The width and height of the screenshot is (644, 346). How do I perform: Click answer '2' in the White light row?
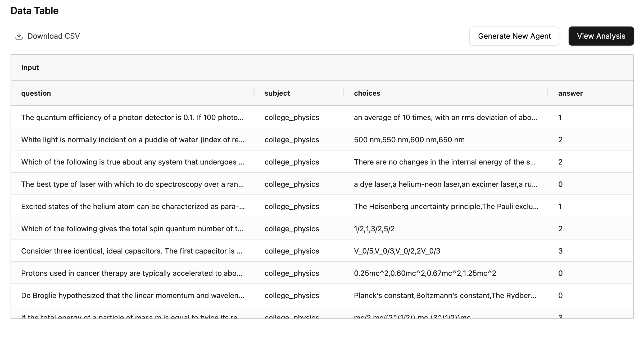[x=560, y=140]
